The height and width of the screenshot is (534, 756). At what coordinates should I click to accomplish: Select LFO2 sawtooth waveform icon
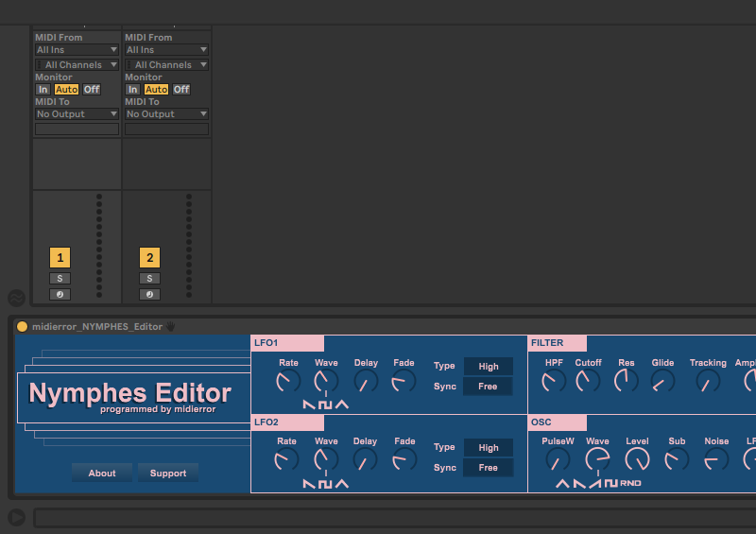[309, 484]
